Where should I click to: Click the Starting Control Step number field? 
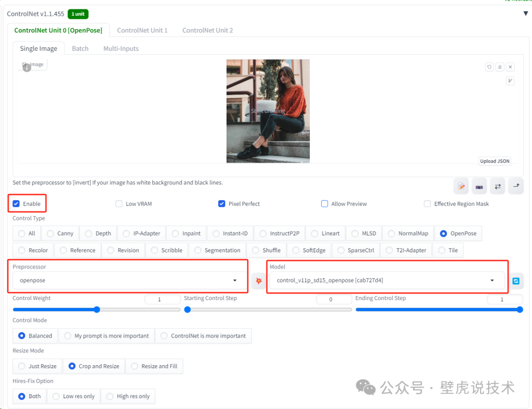[x=334, y=300]
